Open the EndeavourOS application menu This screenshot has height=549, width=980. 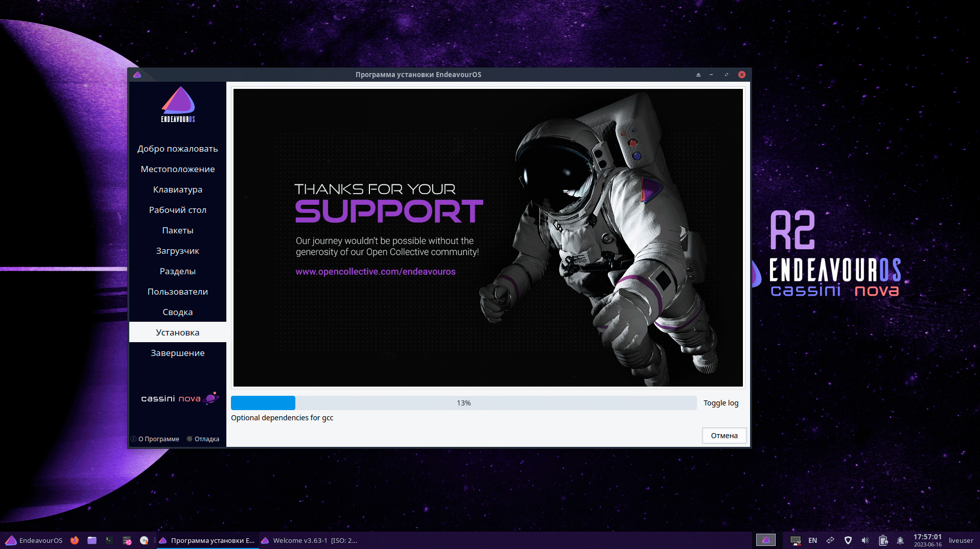point(34,540)
